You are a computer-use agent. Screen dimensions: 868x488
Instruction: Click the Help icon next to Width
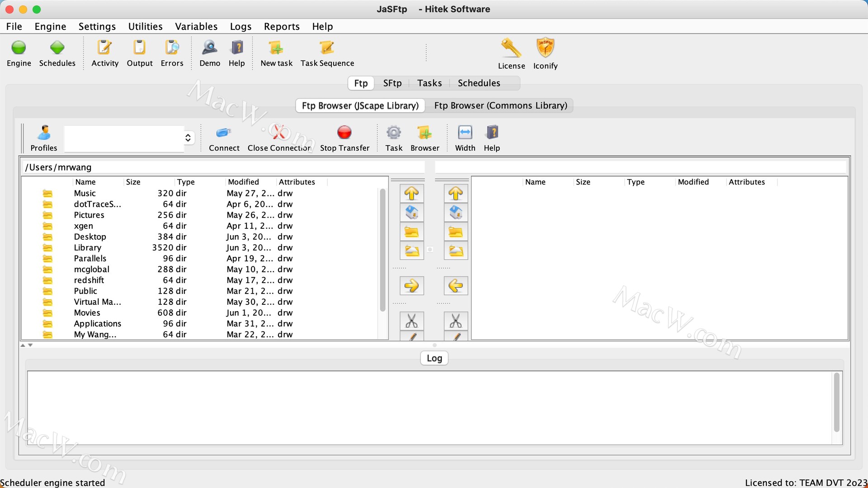click(492, 133)
